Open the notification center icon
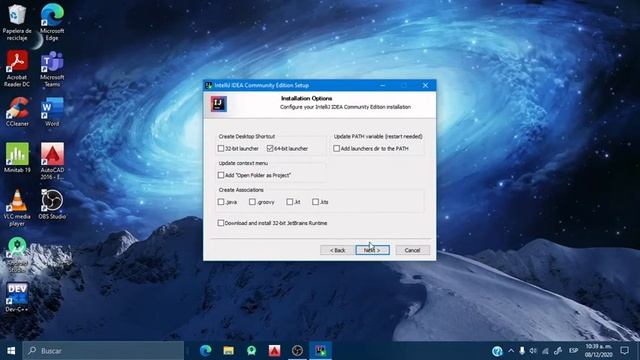The height and width of the screenshot is (360, 640). pos(624,351)
